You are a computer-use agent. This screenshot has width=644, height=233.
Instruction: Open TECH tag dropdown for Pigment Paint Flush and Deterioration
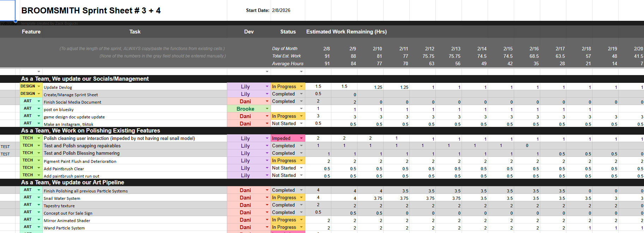[39, 160]
